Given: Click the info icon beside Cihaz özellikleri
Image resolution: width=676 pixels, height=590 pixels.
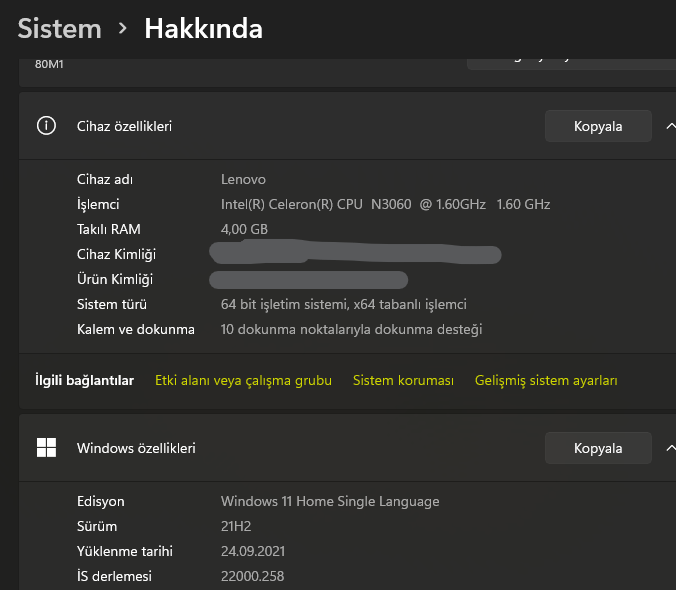Looking at the screenshot, I should coord(46,126).
